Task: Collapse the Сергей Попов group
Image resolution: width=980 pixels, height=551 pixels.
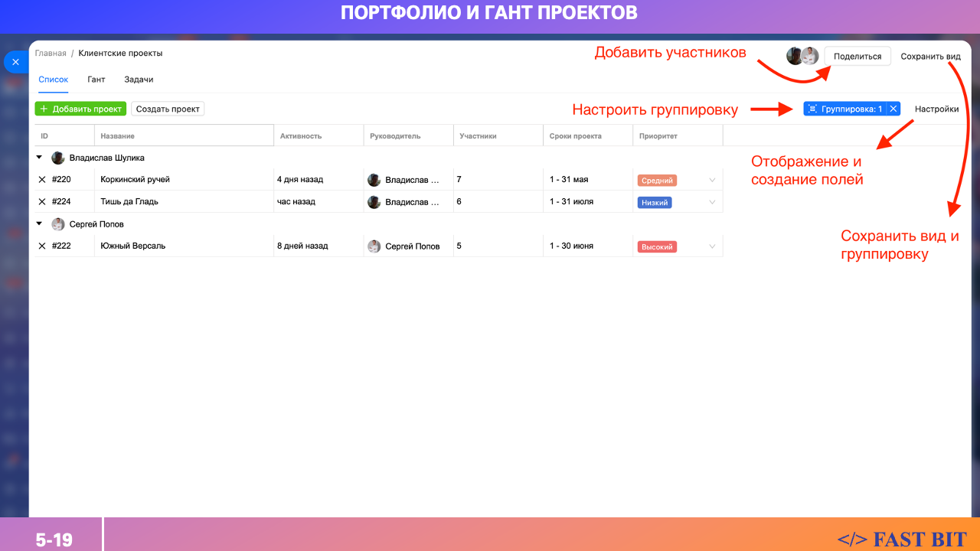Action: pyautogui.click(x=40, y=224)
